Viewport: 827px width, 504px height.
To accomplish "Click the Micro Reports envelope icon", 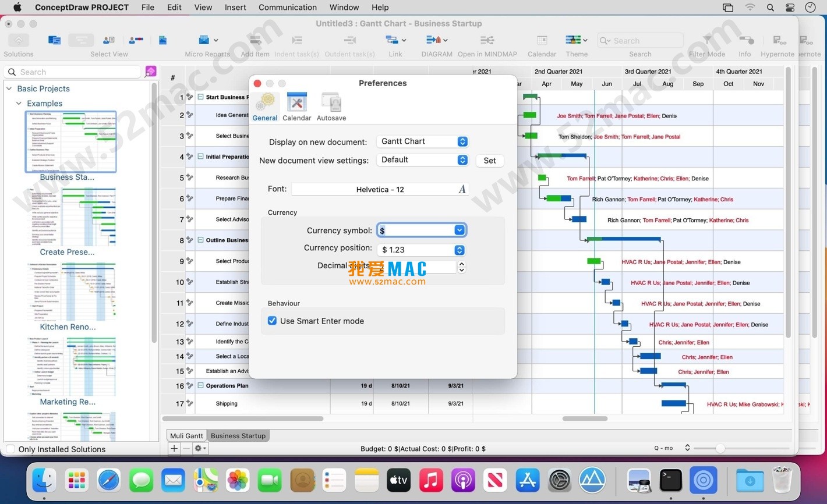I will [x=203, y=40].
